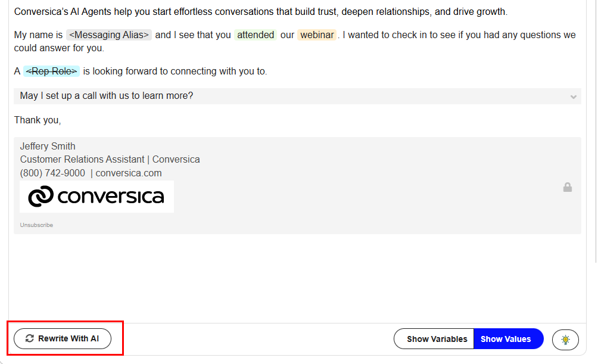Viewport: 598px width, 364px height.
Task: Select the Messaging Alias variable chip
Action: [x=109, y=35]
